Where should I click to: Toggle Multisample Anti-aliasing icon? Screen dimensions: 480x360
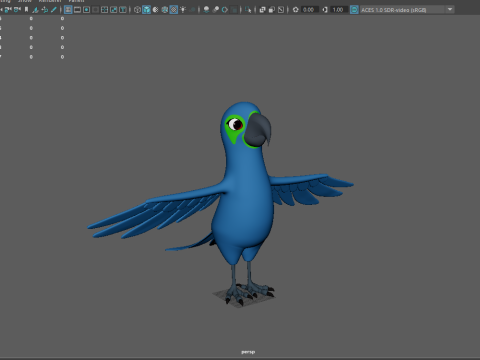coord(225,10)
